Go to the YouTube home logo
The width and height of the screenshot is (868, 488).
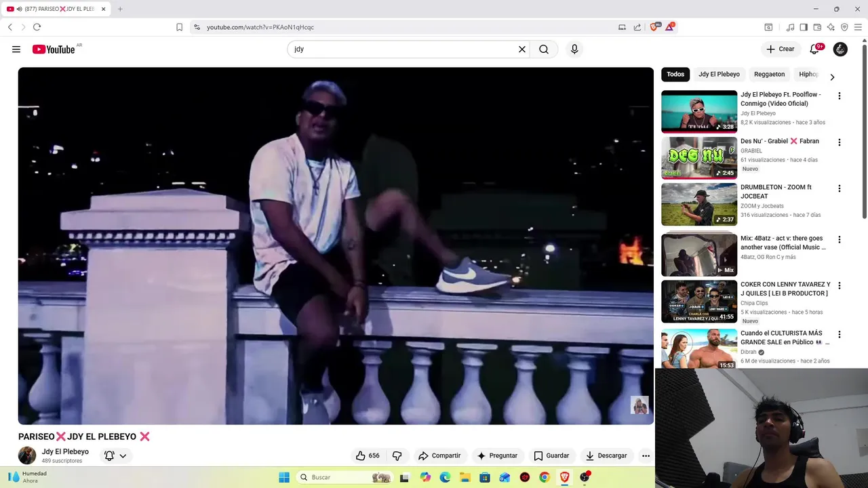click(54, 49)
